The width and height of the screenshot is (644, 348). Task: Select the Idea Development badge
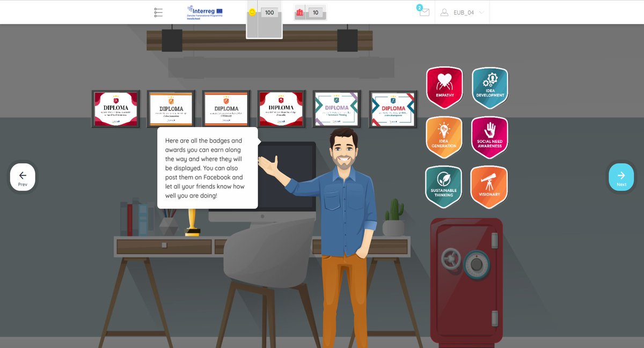click(490, 87)
